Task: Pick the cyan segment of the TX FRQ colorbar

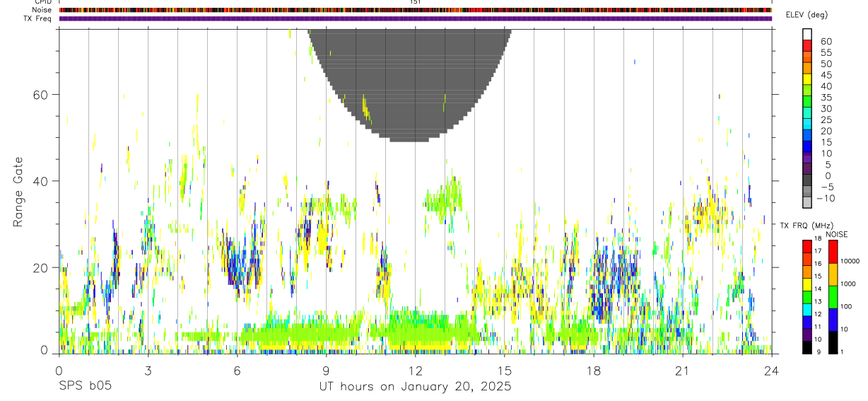Action: click(x=807, y=309)
